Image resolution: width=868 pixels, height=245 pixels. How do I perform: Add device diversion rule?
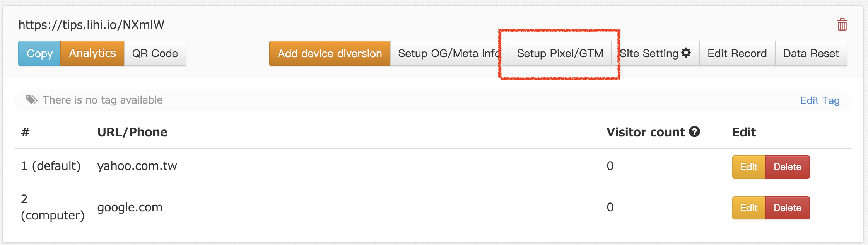click(330, 53)
